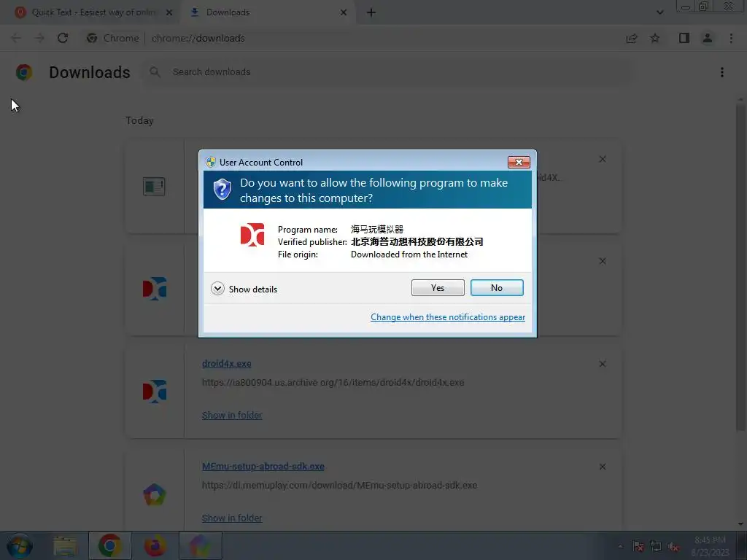Click the taskbar clock
The width and height of the screenshot is (747, 560).
coord(710,546)
